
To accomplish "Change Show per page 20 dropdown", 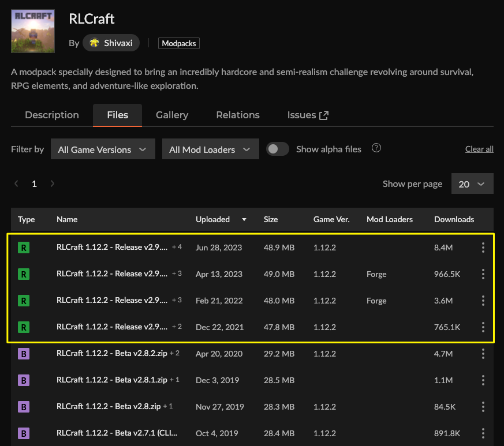I will pyautogui.click(x=472, y=184).
